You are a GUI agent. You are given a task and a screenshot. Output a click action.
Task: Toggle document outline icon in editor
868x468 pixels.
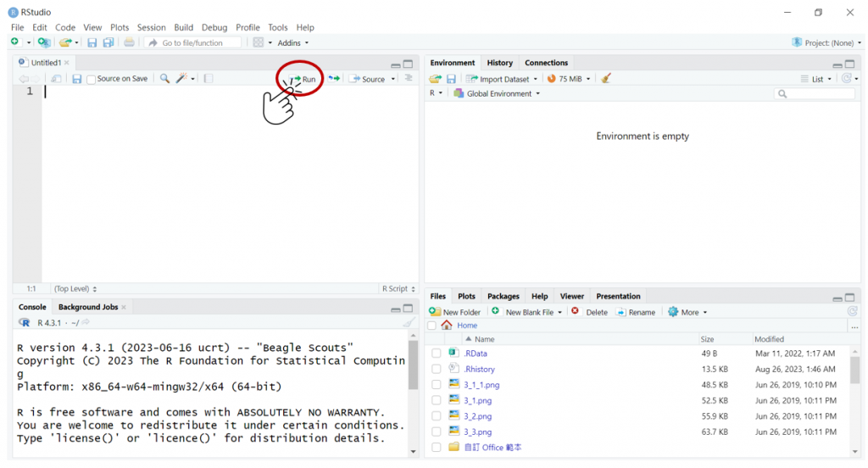pos(409,79)
